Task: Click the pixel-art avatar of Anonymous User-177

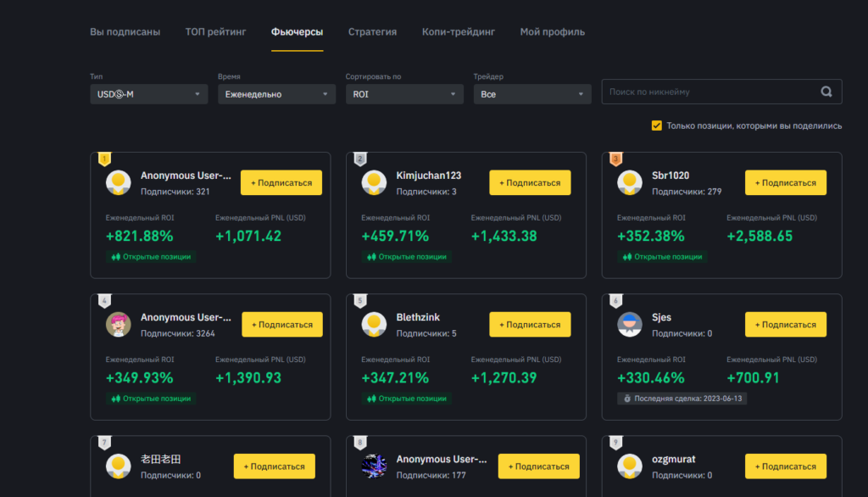Action: click(375, 465)
